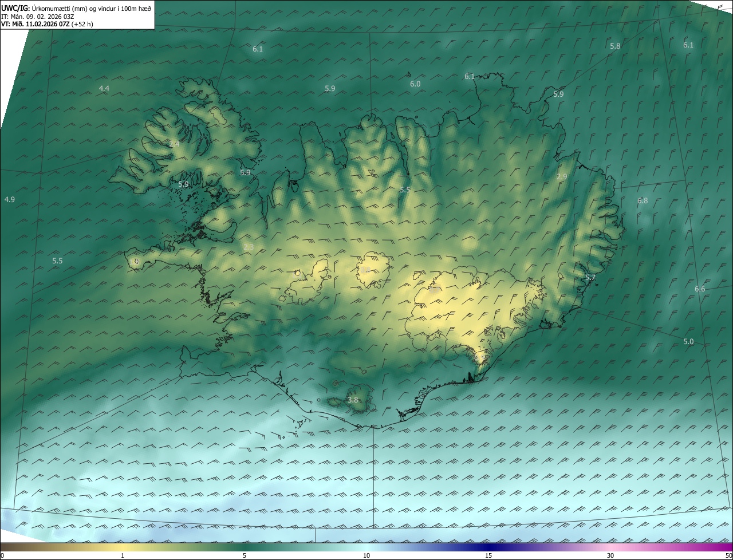Click the valid time 'VT: Mið. 11.02.2026 07Z'
The width and height of the screenshot is (733, 560).
click(35, 24)
